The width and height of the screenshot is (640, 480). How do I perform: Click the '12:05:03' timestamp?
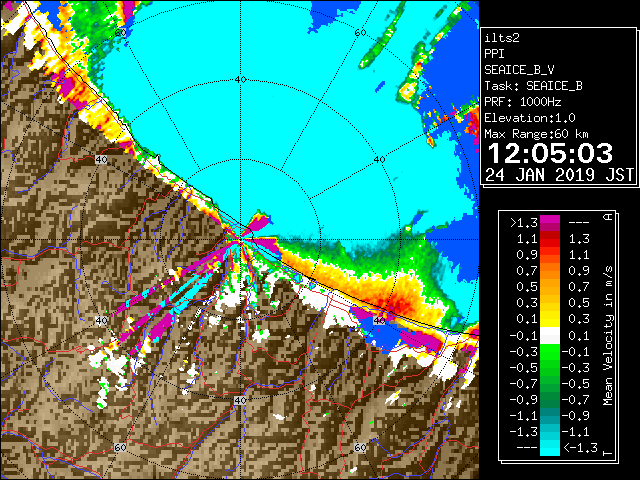coord(550,153)
